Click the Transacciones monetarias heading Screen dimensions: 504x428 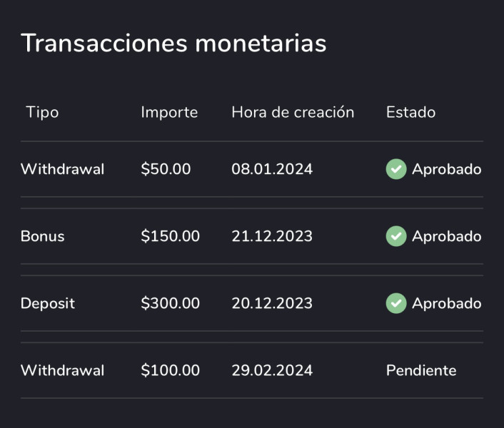coord(173,43)
